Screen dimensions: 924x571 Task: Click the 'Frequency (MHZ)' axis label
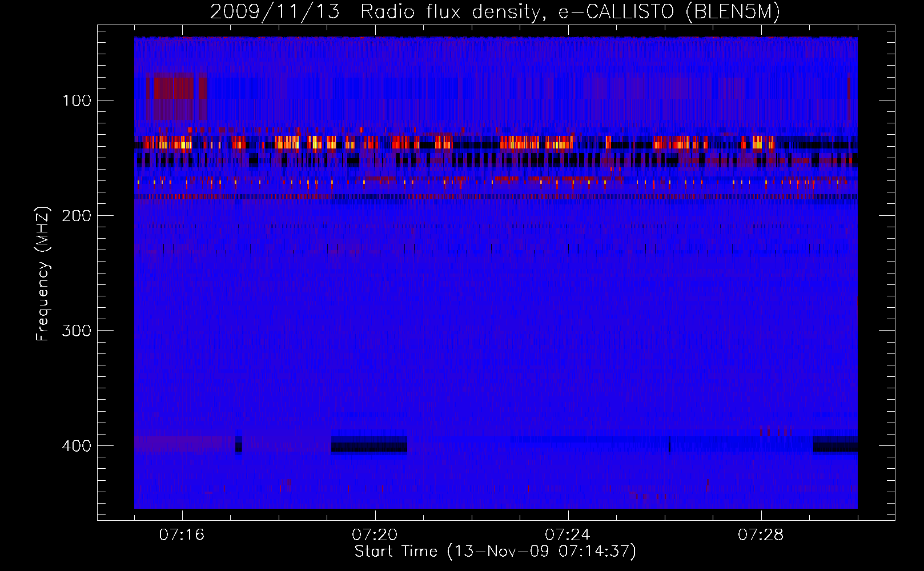[43, 274]
